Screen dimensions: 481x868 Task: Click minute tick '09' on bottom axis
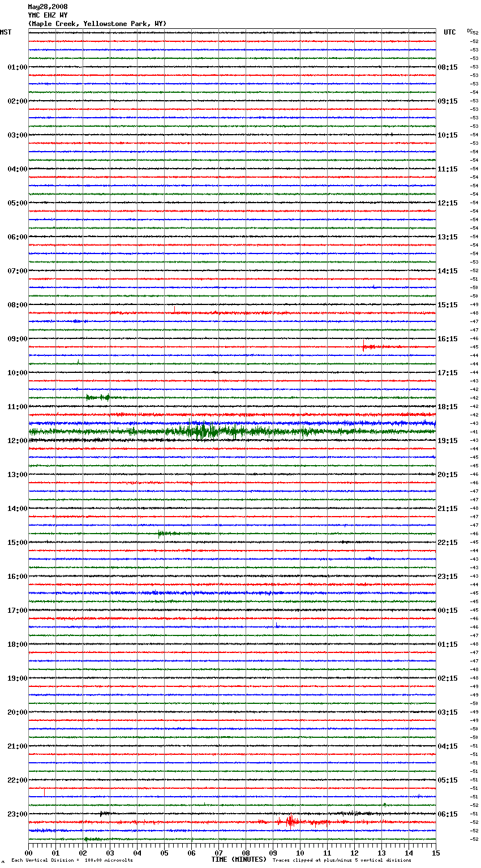[x=273, y=853]
